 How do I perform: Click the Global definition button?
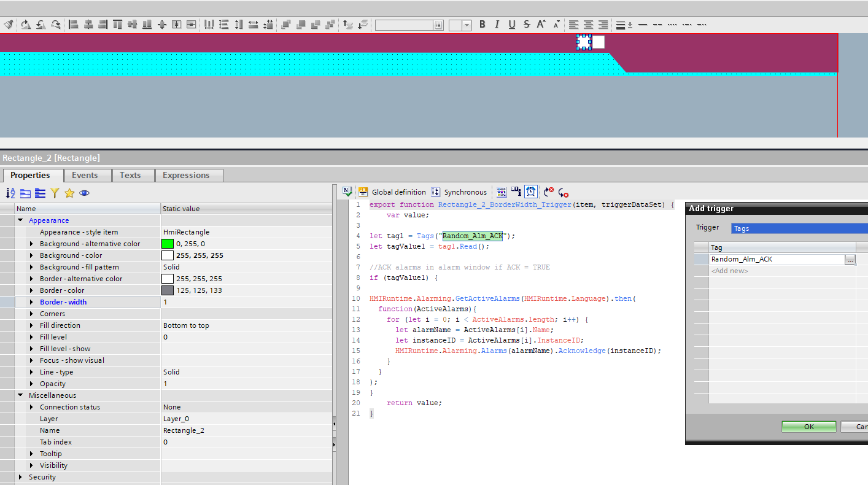[x=393, y=192]
